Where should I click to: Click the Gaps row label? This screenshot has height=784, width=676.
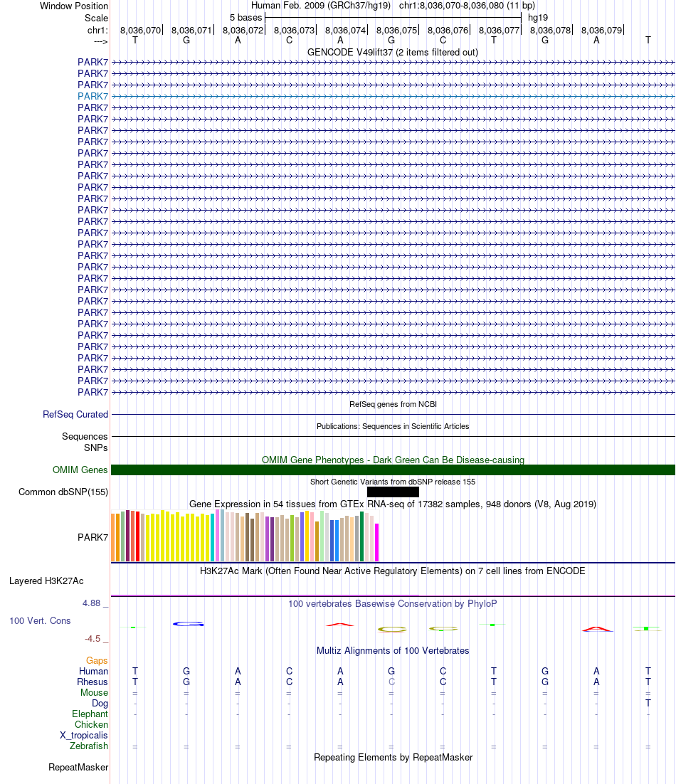click(97, 660)
